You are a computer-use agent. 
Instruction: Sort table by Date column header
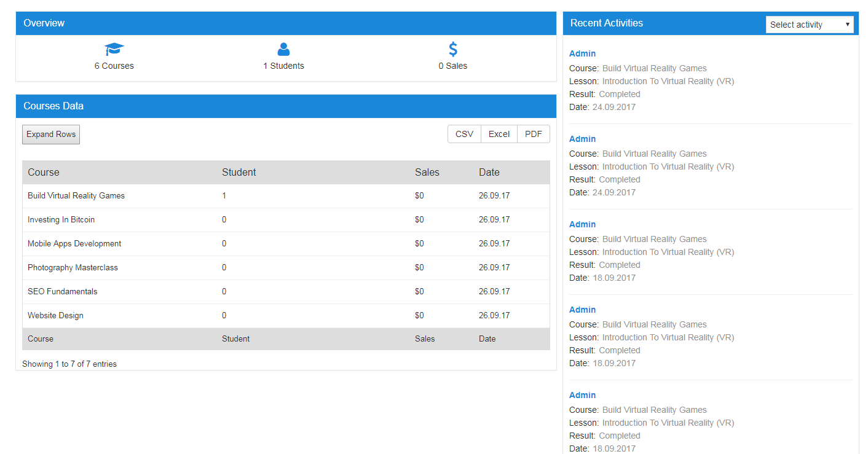489,172
